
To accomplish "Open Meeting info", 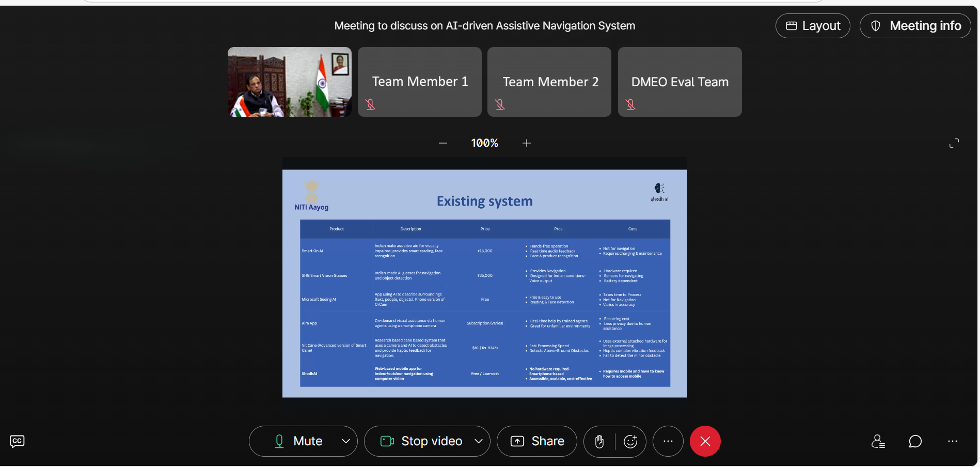I will 915,26.
